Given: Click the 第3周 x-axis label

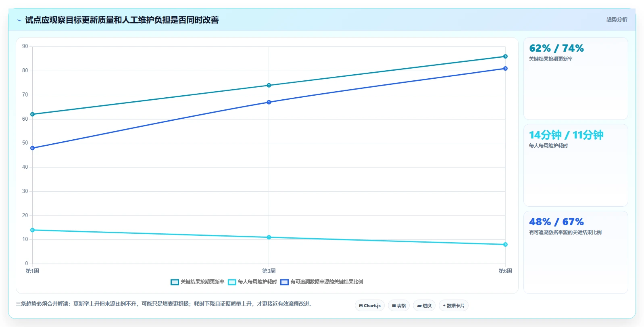Looking at the screenshot, I should click(x=269, y=271).
